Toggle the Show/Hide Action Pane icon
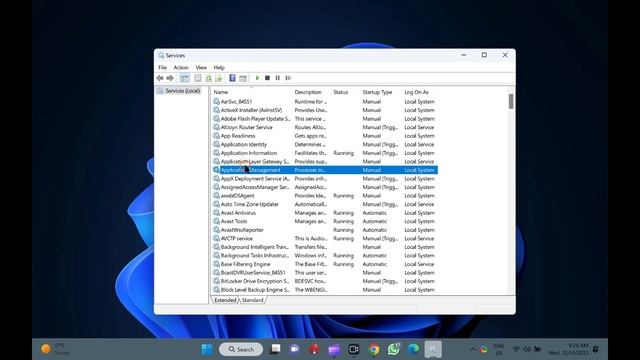This screenshot has width=640, height=360. click(243, 78)
